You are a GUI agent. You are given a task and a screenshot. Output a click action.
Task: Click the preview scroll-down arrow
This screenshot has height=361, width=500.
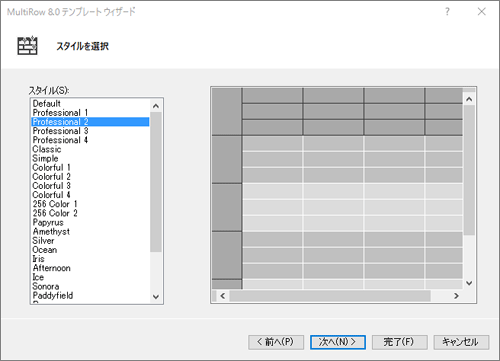coord(469,283)
